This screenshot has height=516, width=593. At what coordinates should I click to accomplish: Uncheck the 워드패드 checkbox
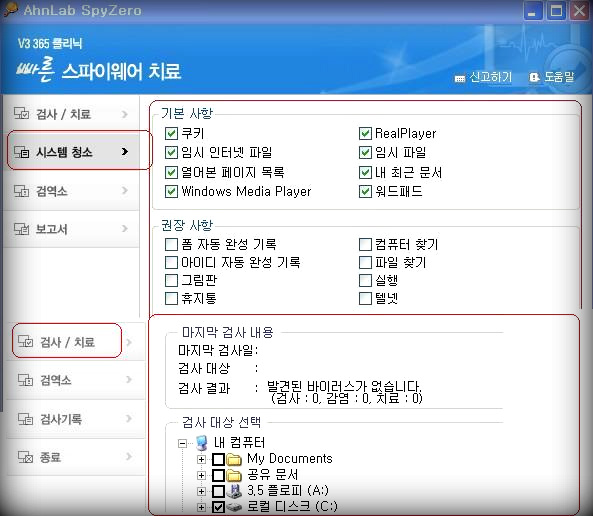(x=365, y=191)
